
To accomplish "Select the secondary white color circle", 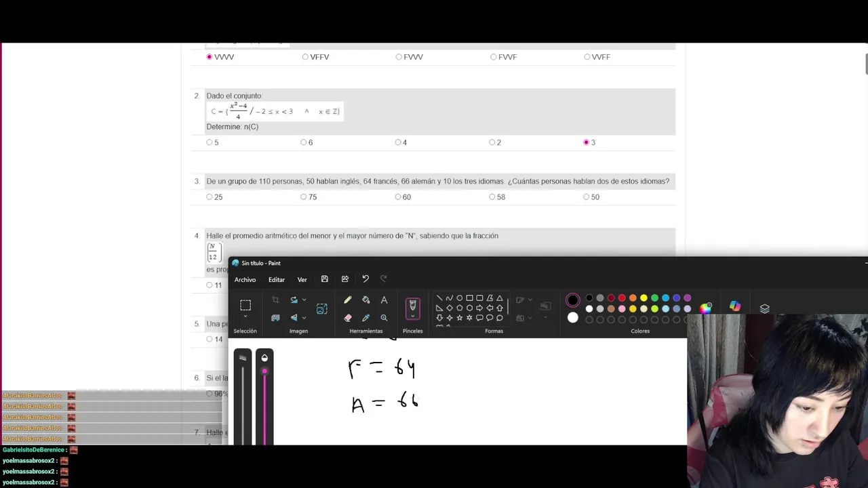I will tap(573, 318).
